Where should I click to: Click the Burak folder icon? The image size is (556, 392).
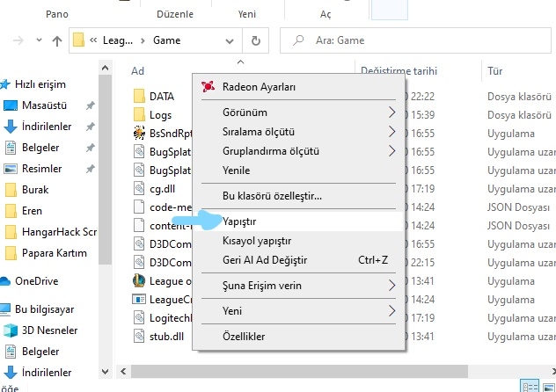tap(11, 190)
